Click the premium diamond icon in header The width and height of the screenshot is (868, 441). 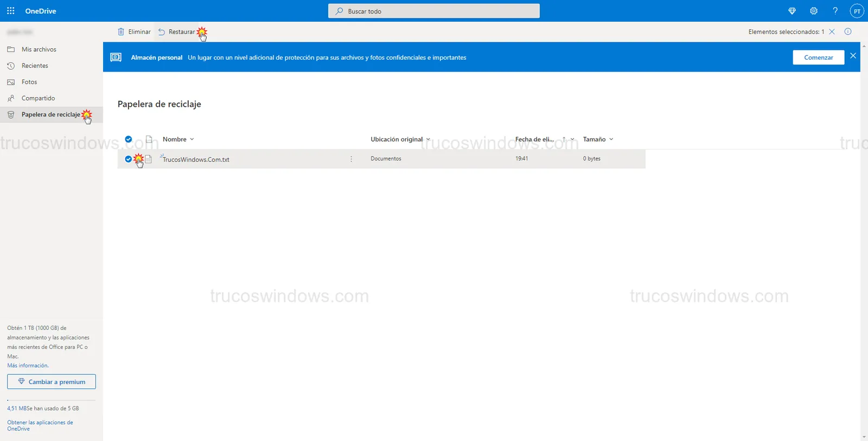pyautogui.click(x=792, y=11)
